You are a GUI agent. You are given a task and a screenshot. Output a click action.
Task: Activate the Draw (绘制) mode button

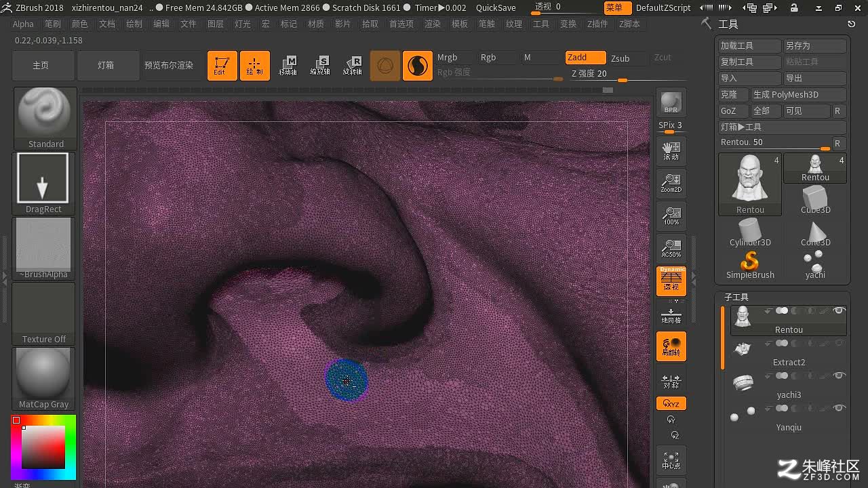254,66
